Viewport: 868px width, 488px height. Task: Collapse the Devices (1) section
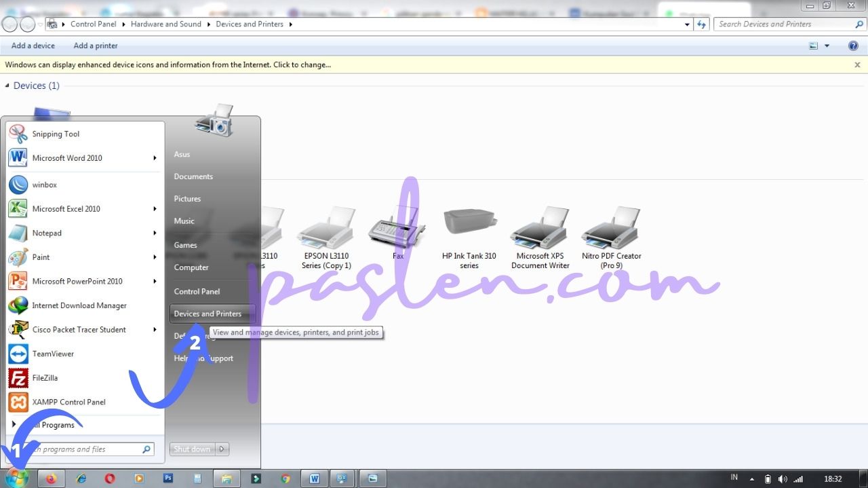(x=7, y=86)
